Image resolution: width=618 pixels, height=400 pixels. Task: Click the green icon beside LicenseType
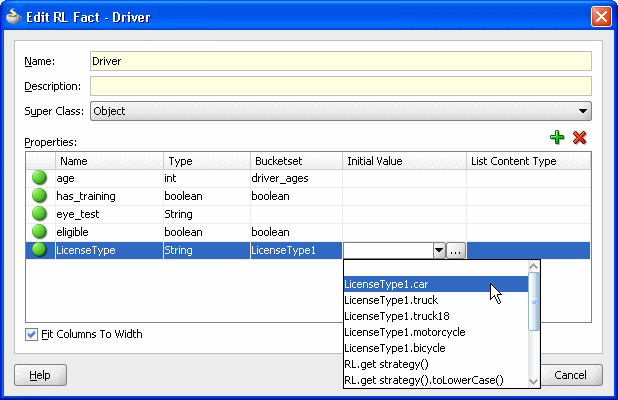(39, 250)
